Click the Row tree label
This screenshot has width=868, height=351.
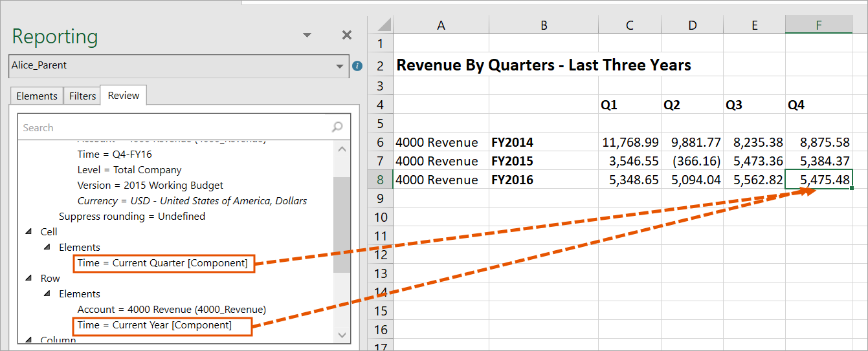tap(50, 279)
